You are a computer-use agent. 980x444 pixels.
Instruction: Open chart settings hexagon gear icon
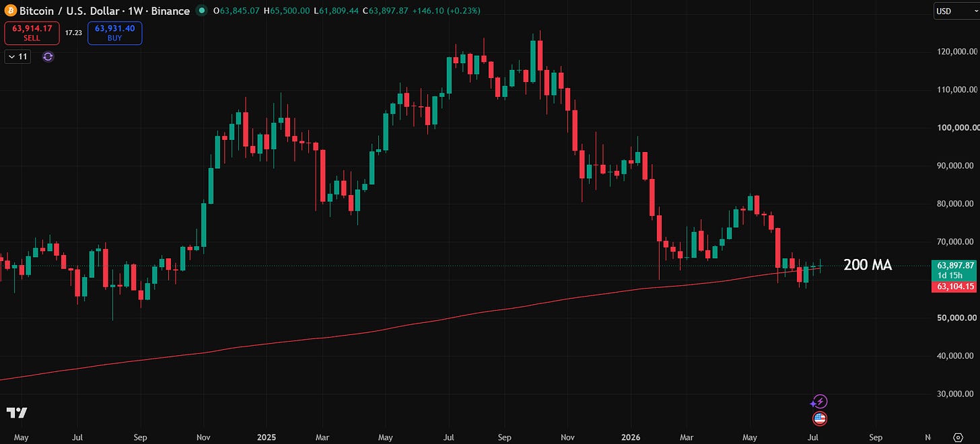(958, 437)
